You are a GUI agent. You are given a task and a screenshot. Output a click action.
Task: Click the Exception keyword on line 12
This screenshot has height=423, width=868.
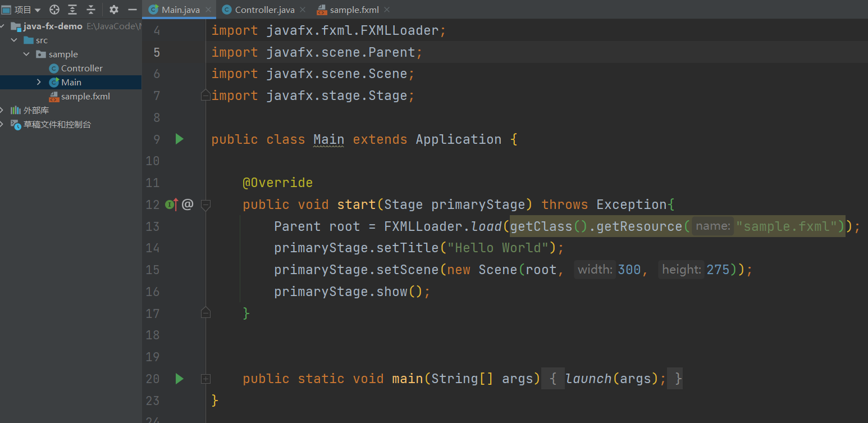(x=632, y=204)
